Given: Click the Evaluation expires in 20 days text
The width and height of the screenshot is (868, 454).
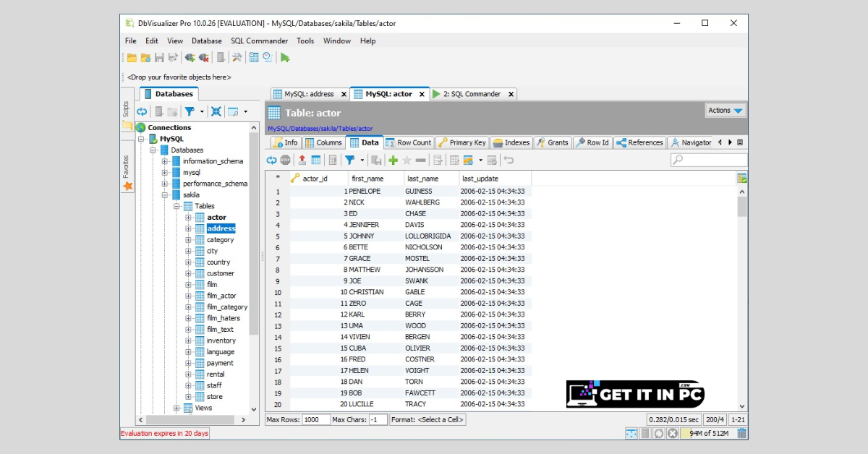Looking at the screenshot, I should (164, 433).
